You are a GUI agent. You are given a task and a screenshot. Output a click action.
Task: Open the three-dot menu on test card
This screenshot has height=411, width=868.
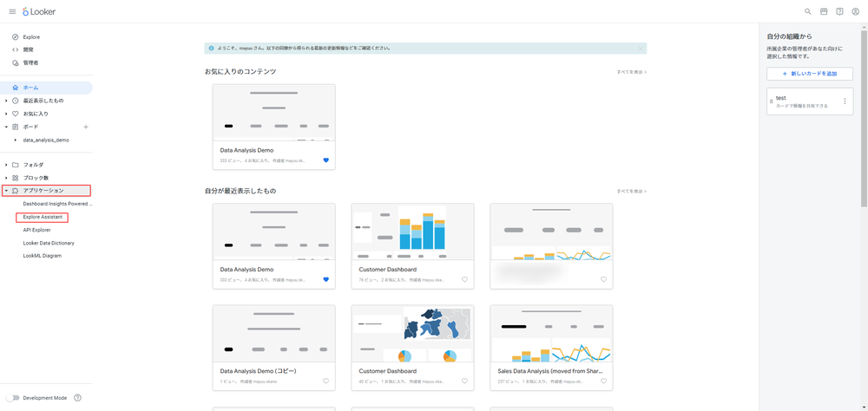tap(845, 101)
